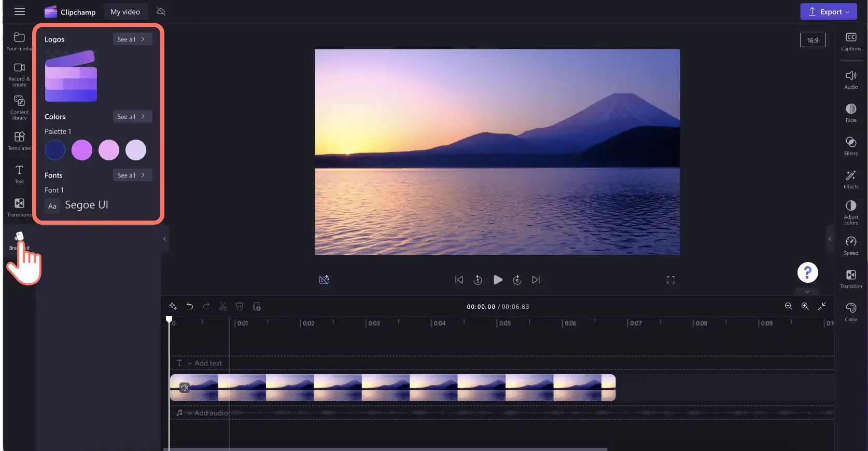
Task: Click the Export button
Action: point(829,11)
